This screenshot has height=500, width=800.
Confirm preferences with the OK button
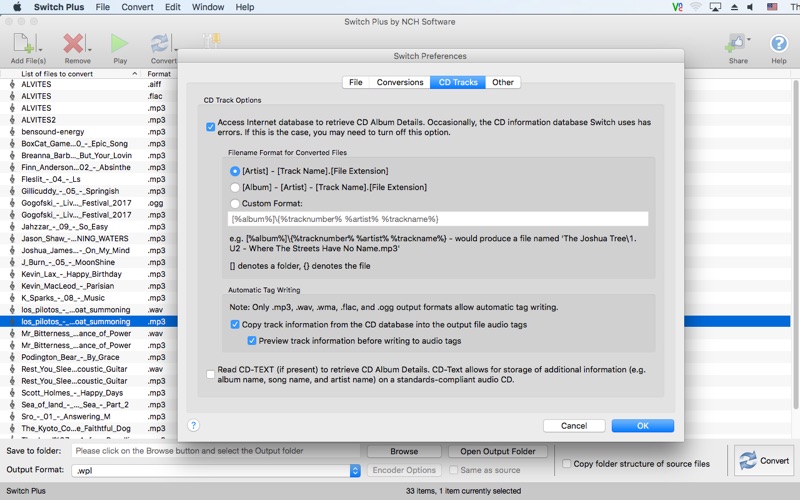pyautogui.click(x=643, y=426)
